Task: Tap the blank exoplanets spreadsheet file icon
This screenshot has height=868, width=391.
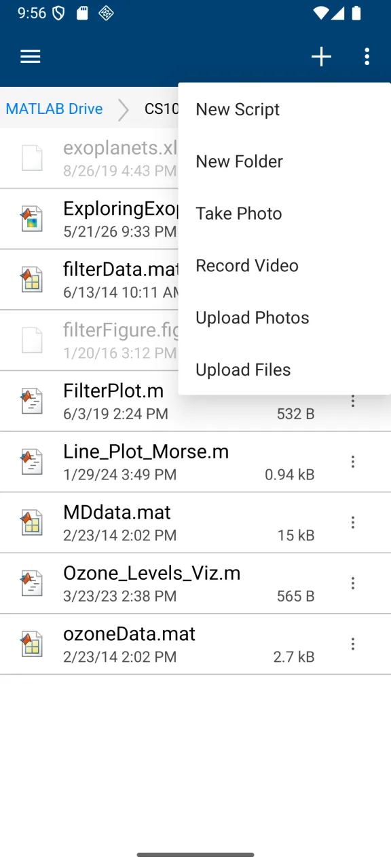Action: 32,158
